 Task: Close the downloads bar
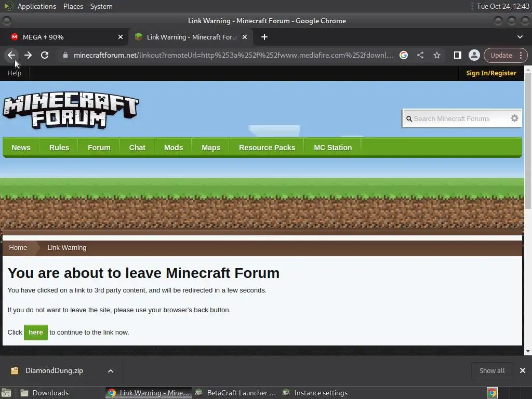coord(523,370)
